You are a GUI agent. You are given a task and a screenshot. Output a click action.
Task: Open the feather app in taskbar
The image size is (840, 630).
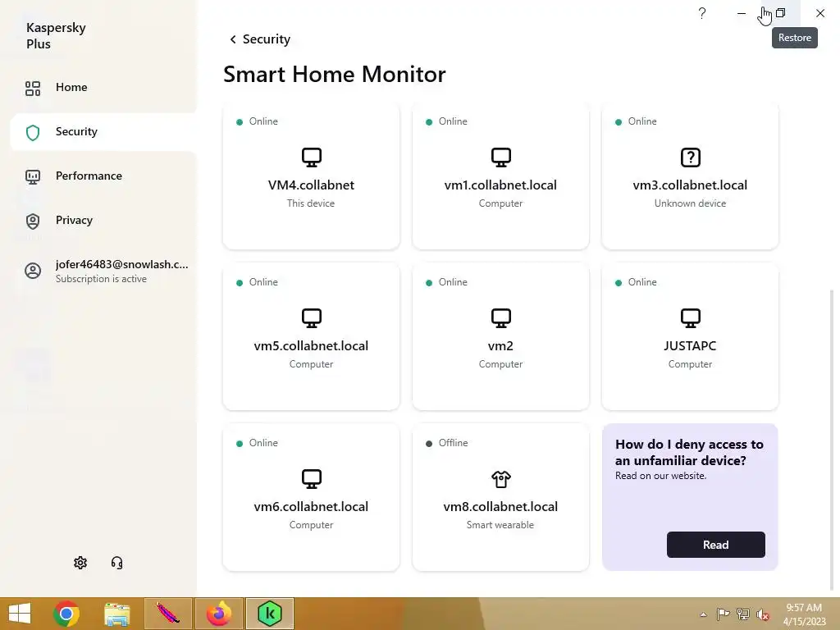click(x=167, y=614)
